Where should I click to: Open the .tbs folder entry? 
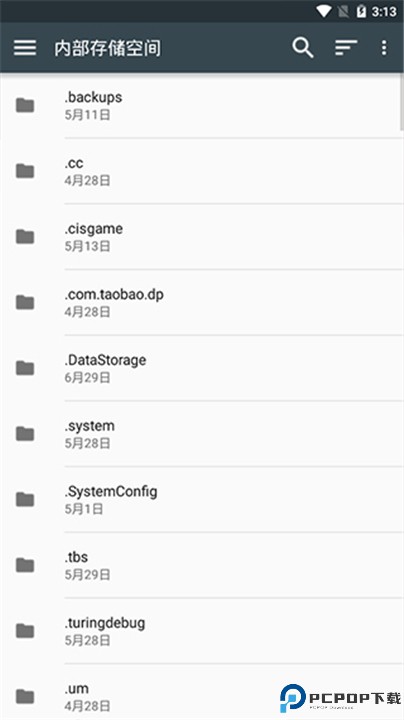click(x=202, y=565)
